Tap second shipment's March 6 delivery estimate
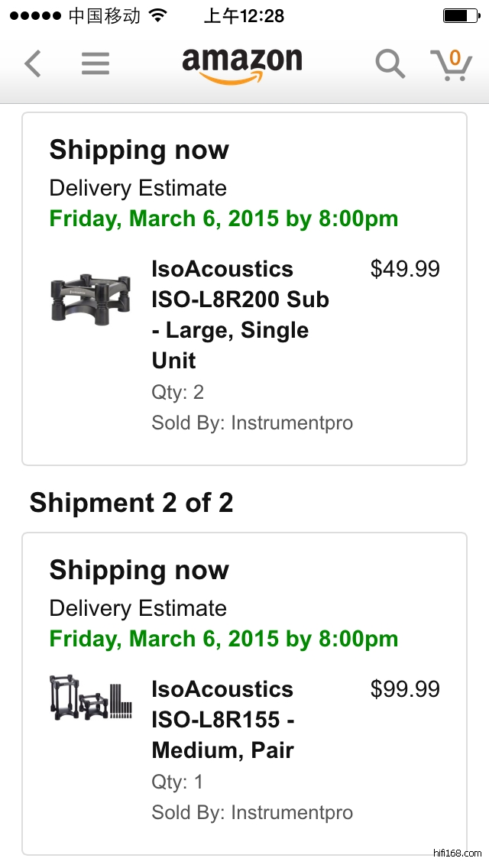 point(224,640)
